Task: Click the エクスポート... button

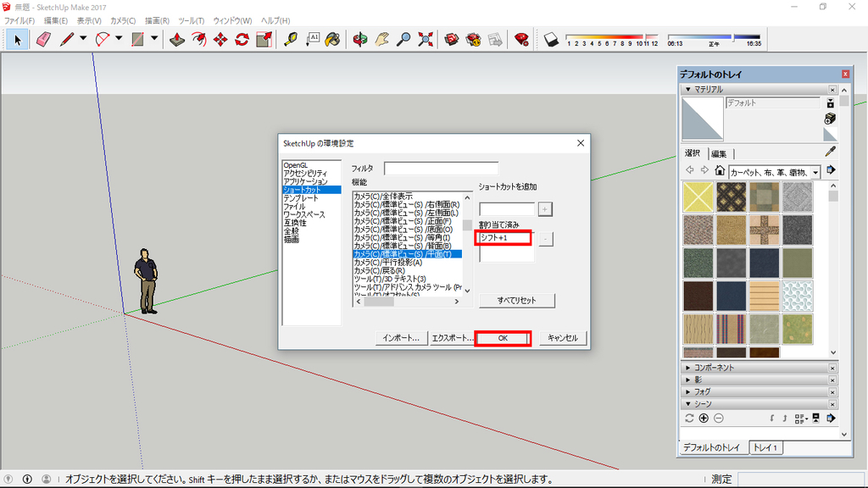Action: (x=452, y=338)
